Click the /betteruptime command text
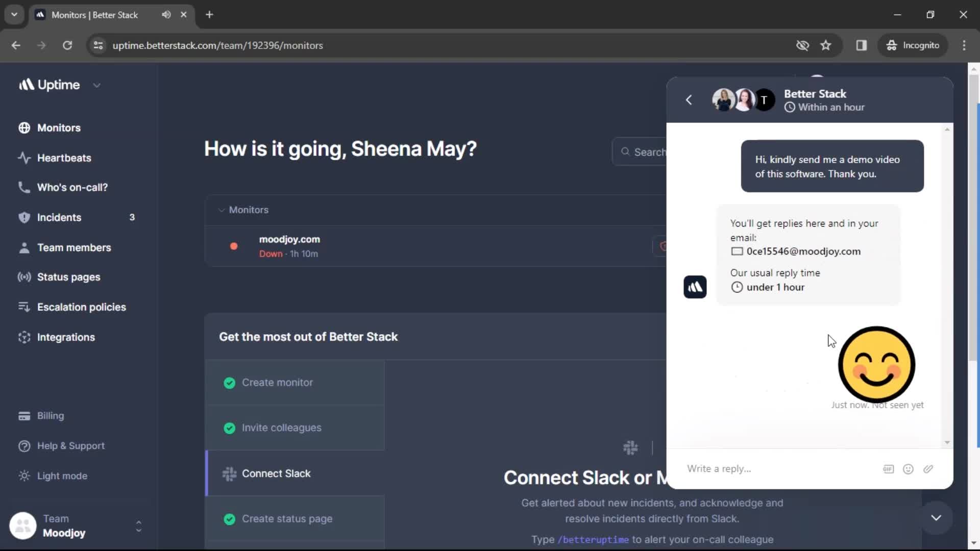 pos(593,540)
